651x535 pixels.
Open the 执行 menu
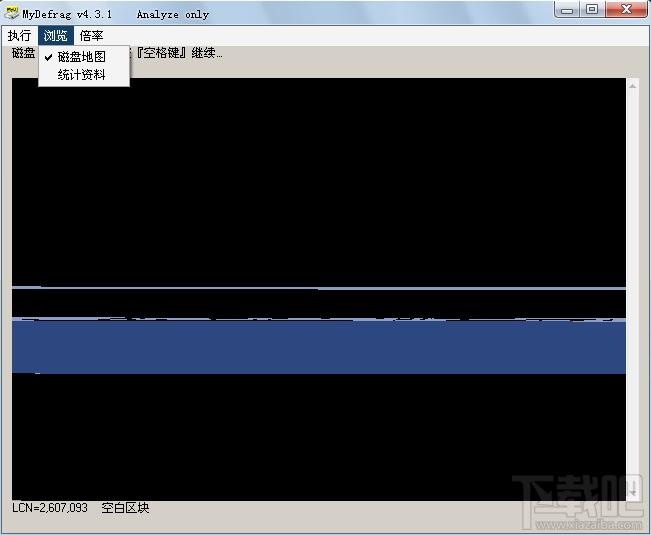(19, 36)
